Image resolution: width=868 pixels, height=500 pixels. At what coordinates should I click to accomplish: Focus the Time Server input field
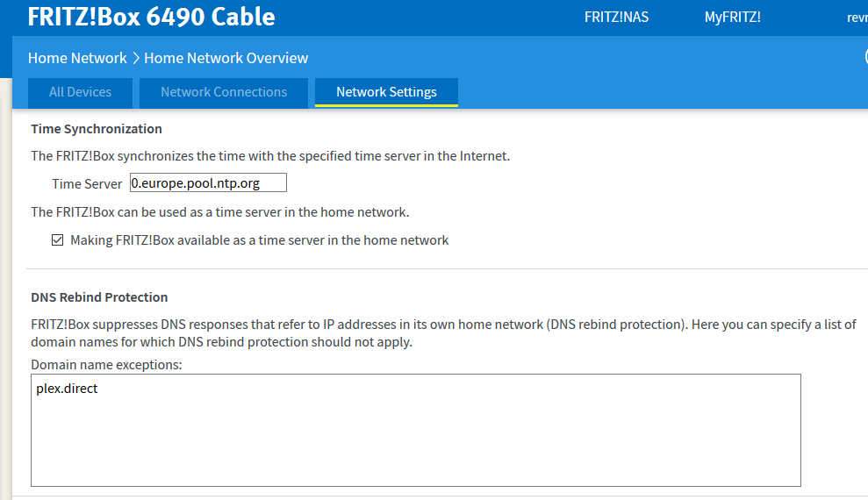pos(207,182)
